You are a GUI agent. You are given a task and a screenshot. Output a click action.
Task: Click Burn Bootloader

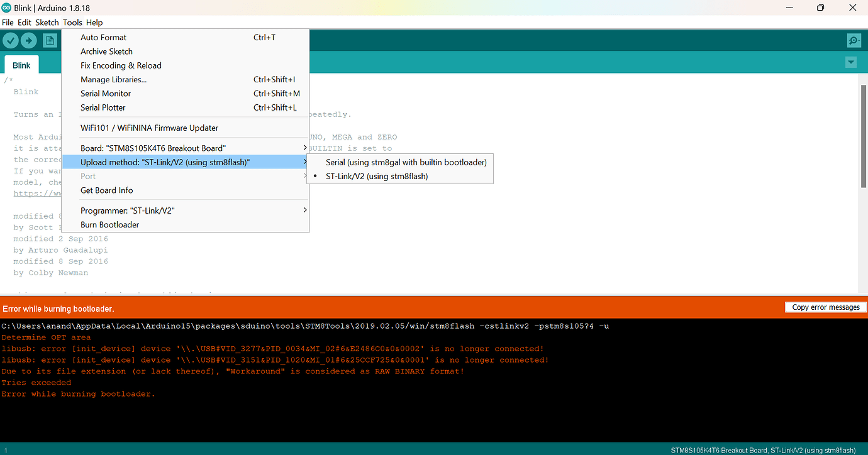pos(109,224)
